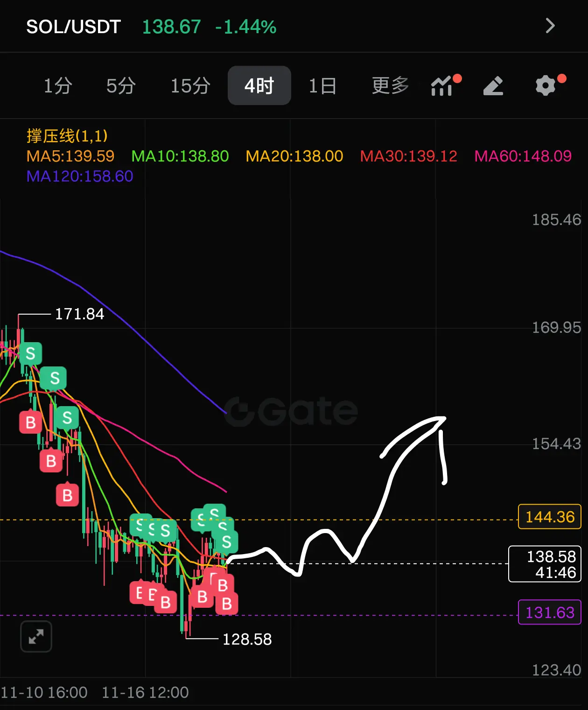Click the 171.84 high price label

(x=79, y=314)
